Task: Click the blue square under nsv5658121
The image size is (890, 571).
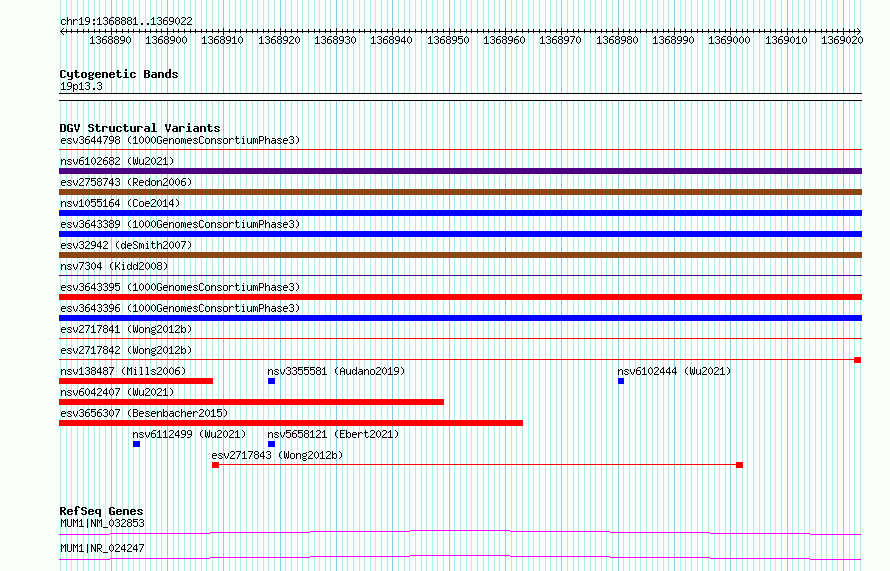Action: [x=271, y=444]
